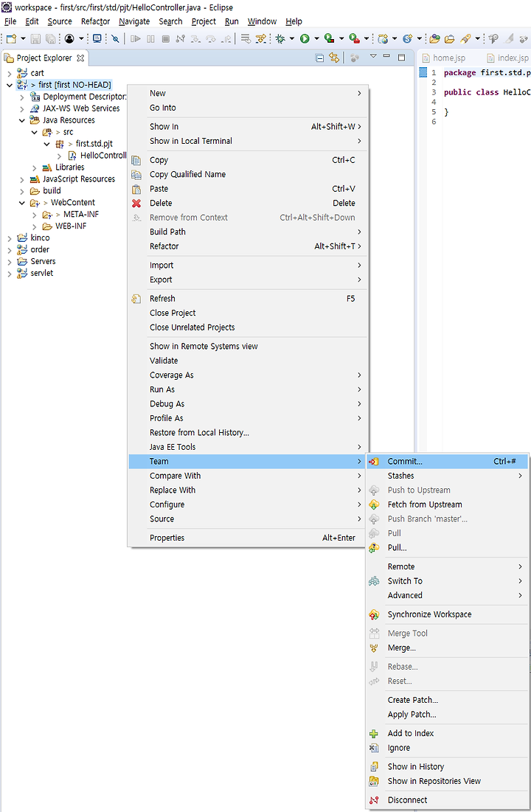This screenshot has width=531, height=812.
Task: Click the Save toolbar icon
Action: point(35,39)
